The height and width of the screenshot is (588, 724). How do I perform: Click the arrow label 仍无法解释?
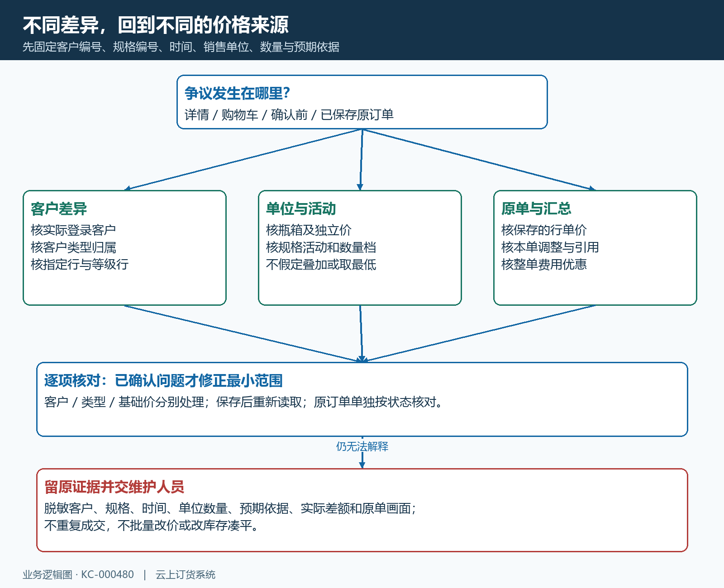click(x=362, y=446)
